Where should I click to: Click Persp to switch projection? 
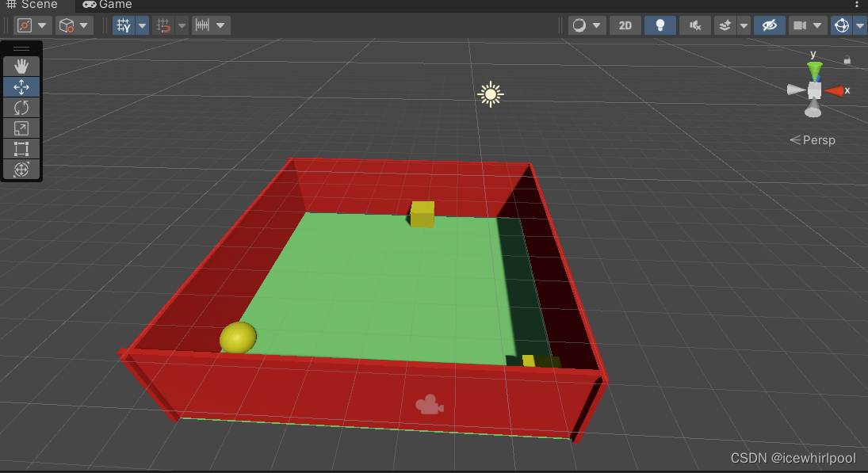click(x=819, y=140)
